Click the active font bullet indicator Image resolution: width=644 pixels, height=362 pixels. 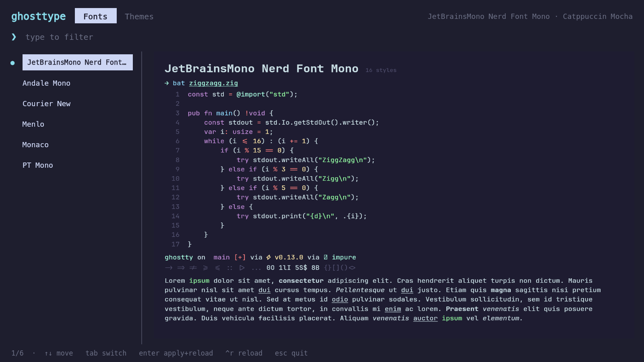(x=12, y=63)
